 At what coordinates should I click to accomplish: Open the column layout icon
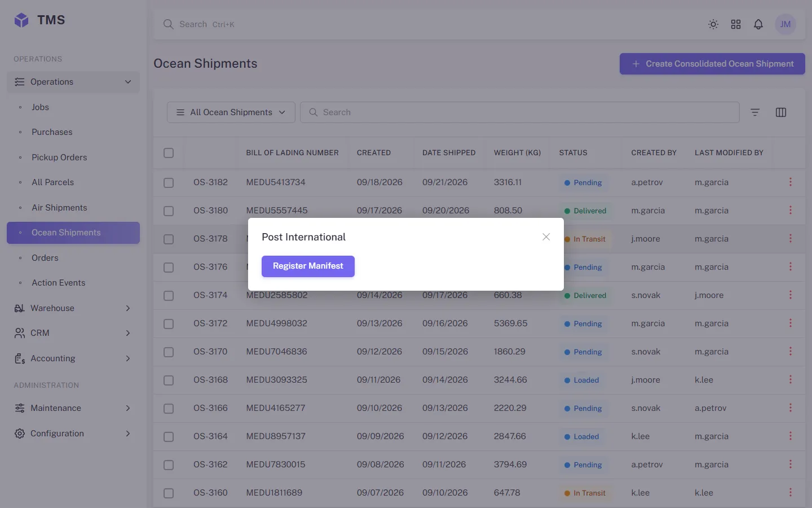(x=781, y=112)
